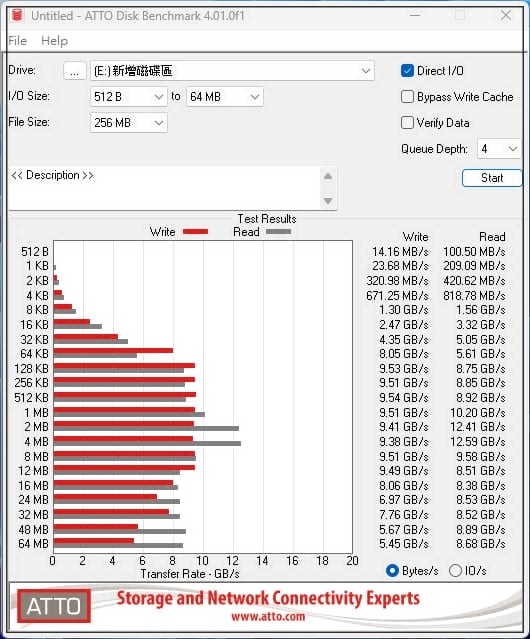Click the description scroll down arrow
The width and height of the screenshot is (530, 639).
(328, 201)
